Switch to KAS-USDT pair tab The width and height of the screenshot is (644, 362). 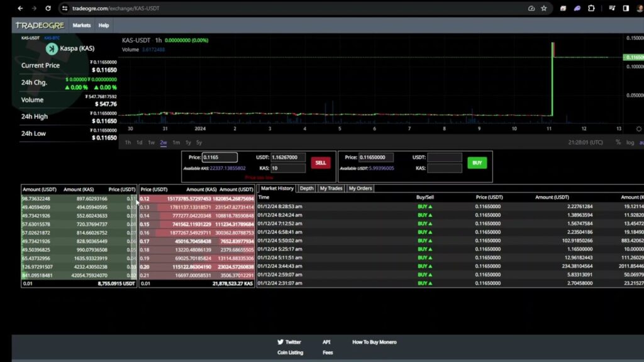30,38
